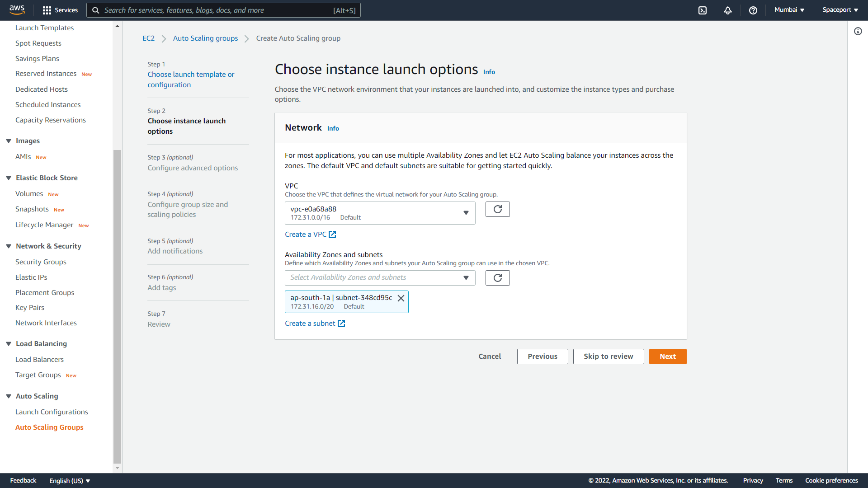Open Savings Plans in sidebar
This screenshot has height=488, width=868.
tap(37, 58)
